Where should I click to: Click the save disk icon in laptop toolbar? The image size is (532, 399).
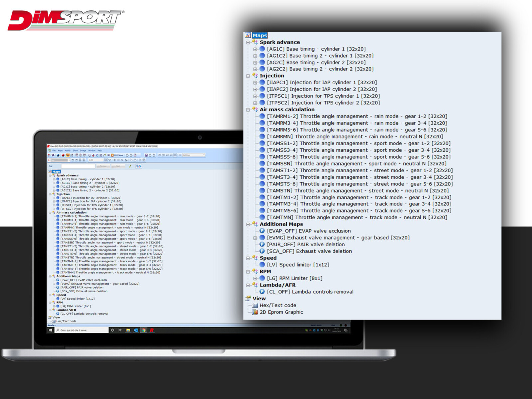click(x=146, y=155)
